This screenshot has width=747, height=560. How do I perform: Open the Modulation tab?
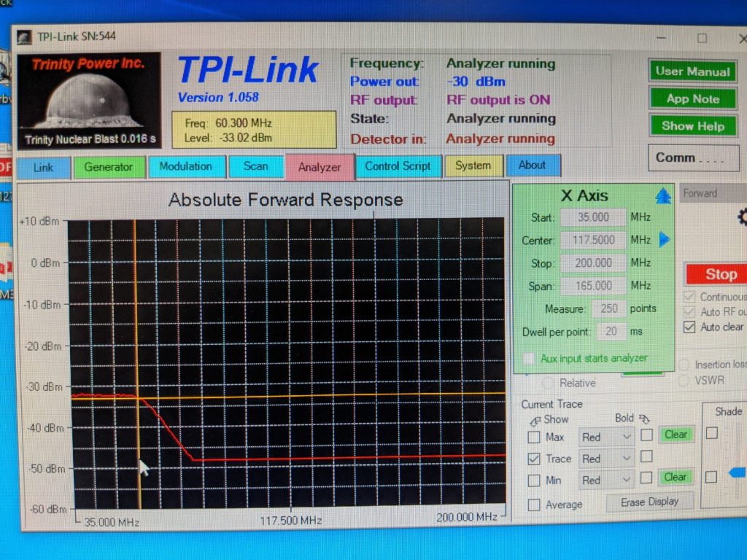pos(186,167)
